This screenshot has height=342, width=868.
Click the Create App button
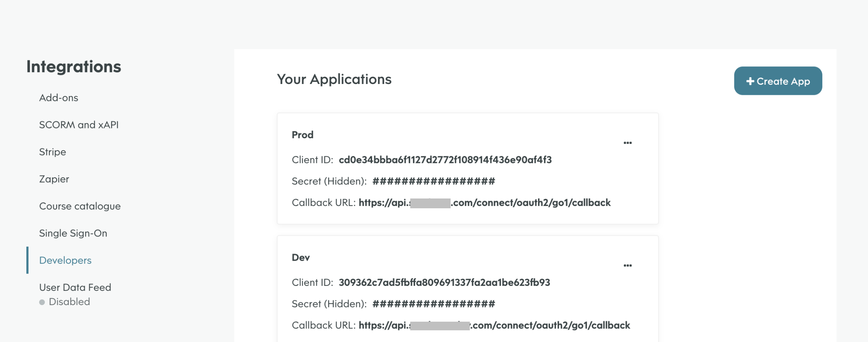778,81
